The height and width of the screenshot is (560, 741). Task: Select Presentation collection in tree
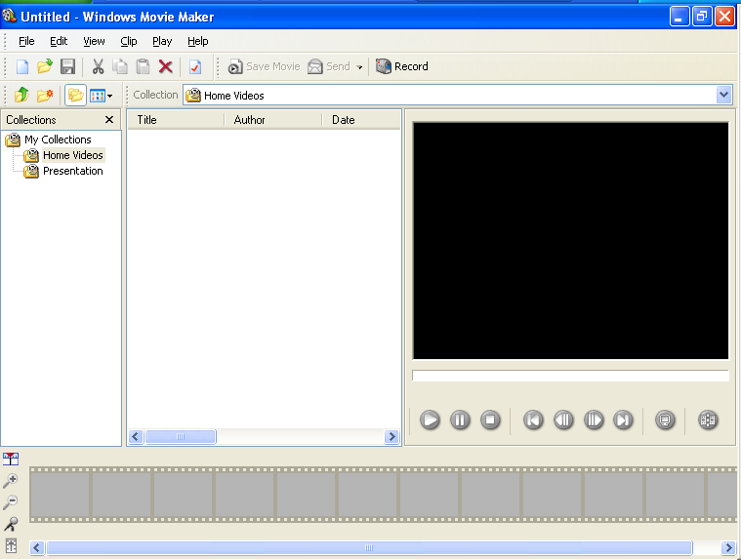click(x=72, y=171)
